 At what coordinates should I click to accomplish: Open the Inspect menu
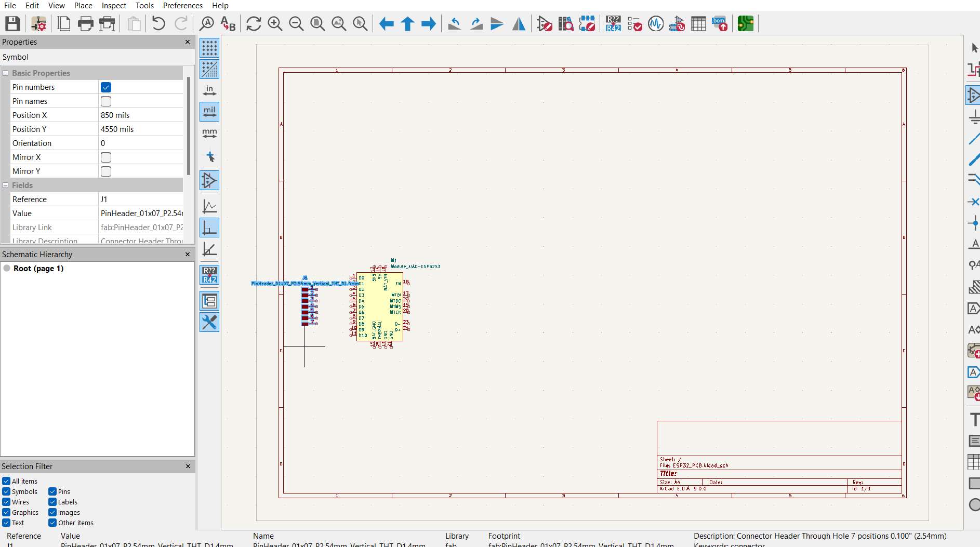tap(114, 5)
